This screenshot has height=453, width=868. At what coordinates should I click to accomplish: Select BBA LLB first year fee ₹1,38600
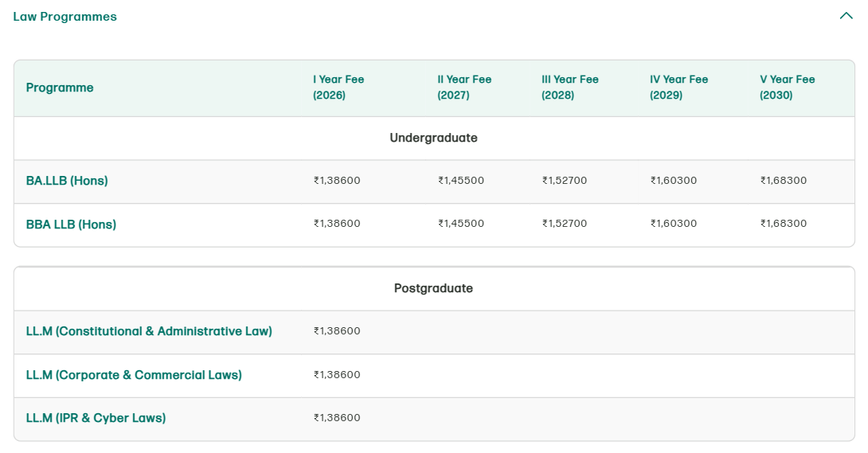337,224
